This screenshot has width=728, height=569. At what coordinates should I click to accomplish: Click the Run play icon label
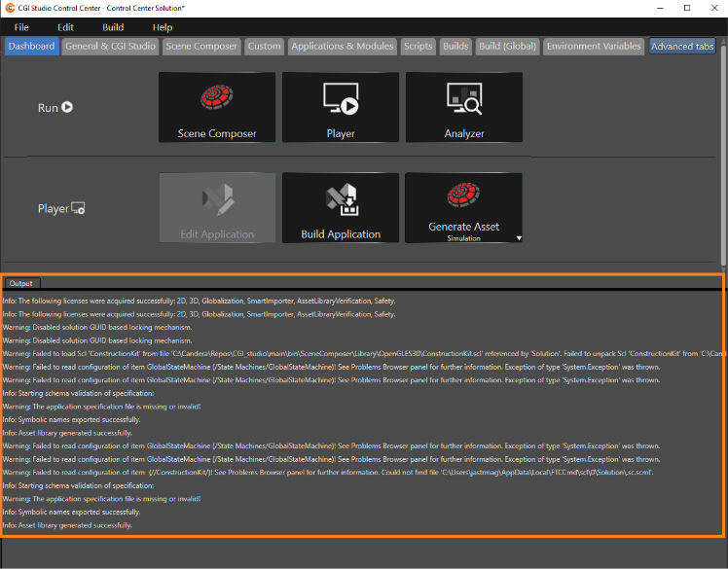(x=67, y=107)
